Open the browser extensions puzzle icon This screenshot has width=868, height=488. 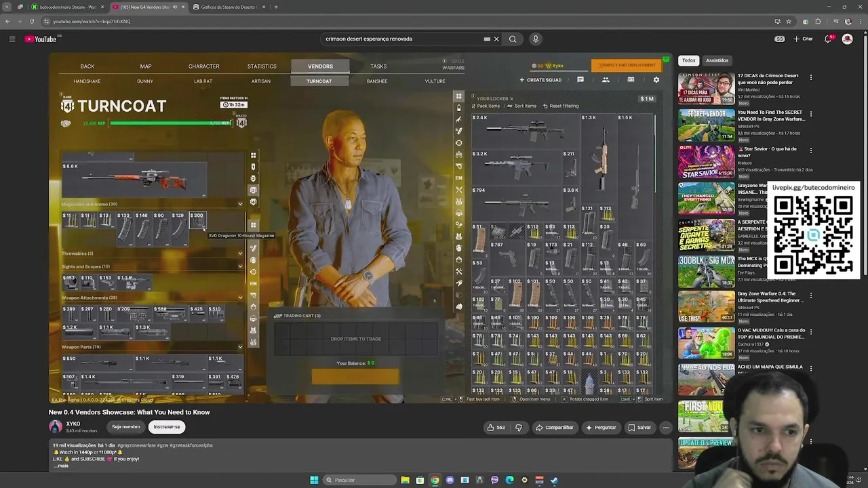818,21
